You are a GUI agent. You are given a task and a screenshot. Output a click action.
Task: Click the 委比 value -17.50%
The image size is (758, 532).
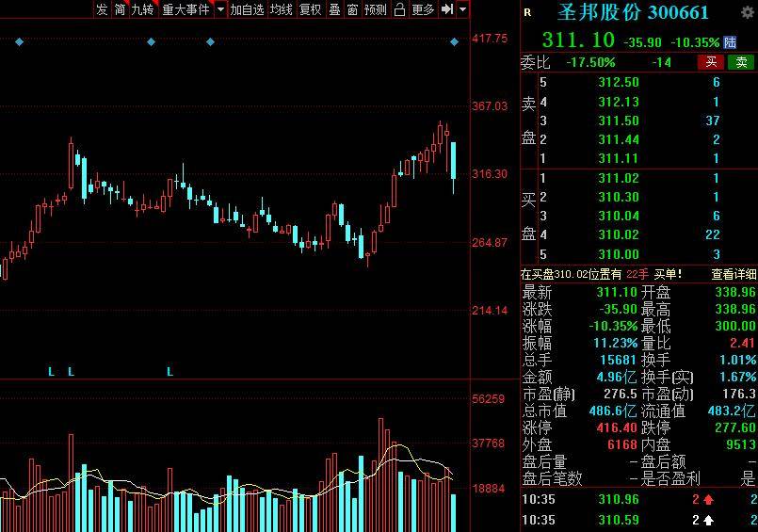pyautogui.click(x=590, y=62)
